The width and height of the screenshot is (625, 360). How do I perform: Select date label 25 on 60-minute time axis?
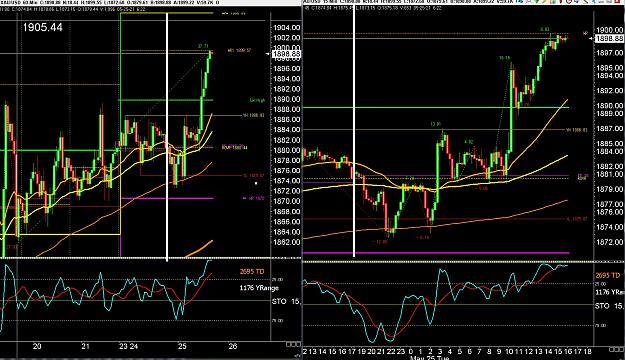pos(182,346)
